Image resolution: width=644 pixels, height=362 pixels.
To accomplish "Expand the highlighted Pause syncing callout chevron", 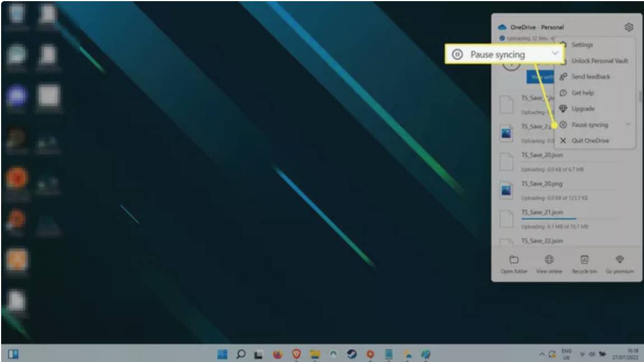I will tap(555, 54).
